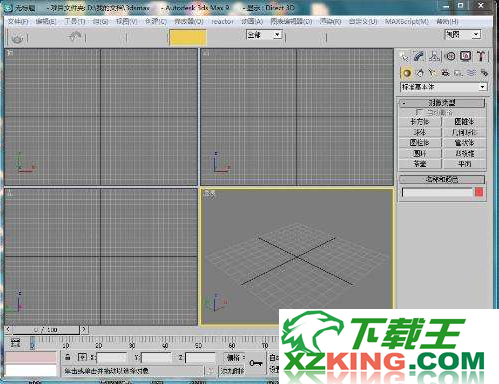499x384 pixels.
Task: Click the 几何球体 GeoSphere button
Action: pos(464,132)
